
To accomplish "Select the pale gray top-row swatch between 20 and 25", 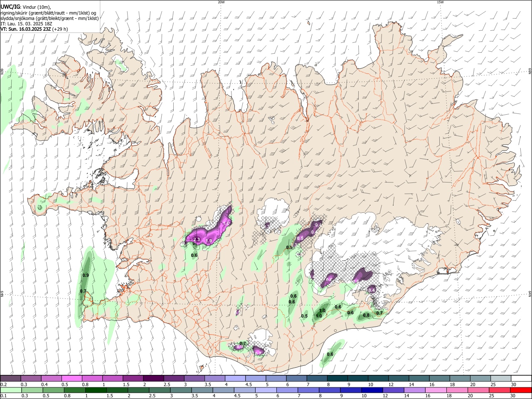I will [480, 379].
